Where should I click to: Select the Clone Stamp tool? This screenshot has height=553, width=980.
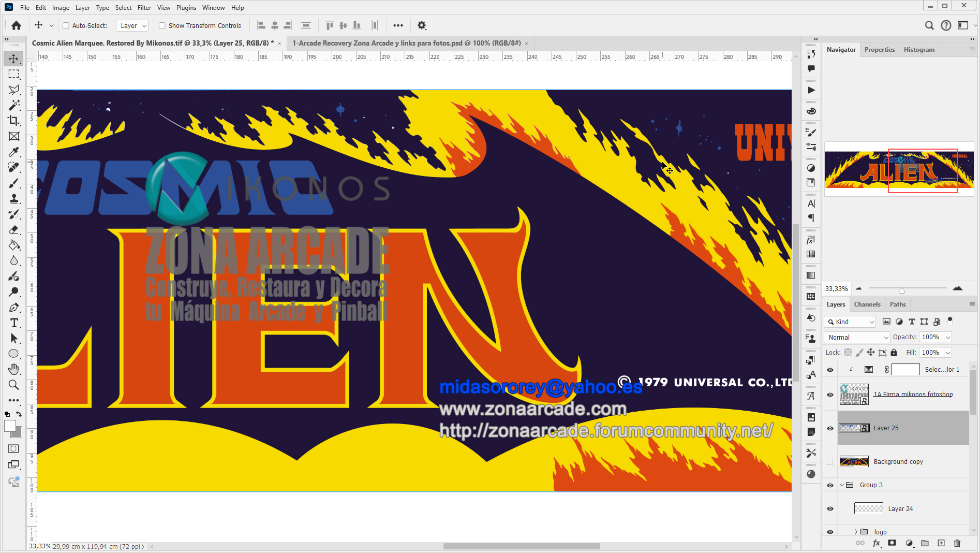[14, 198]
